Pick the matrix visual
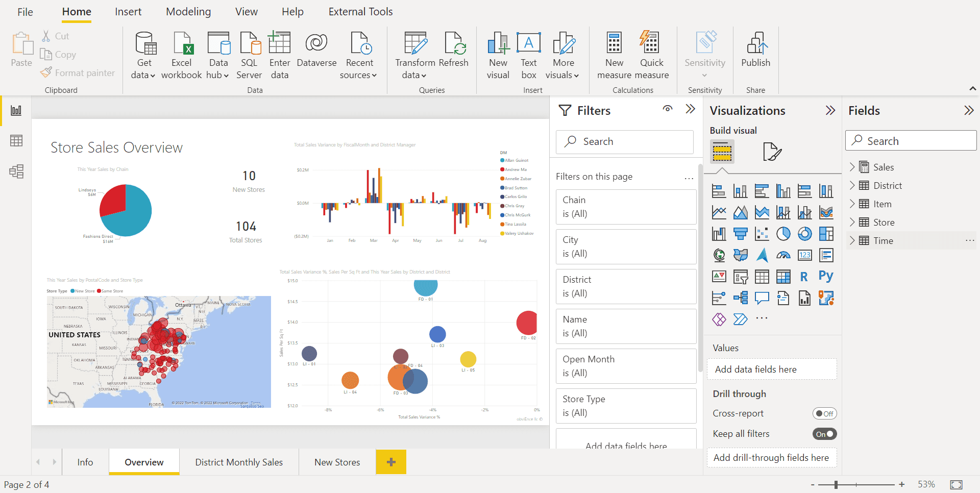The height and width of the screenshot is (493, 980). coord(783,277)
